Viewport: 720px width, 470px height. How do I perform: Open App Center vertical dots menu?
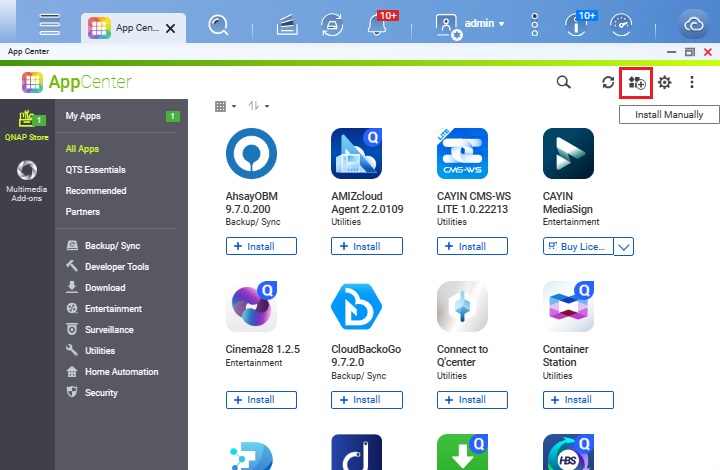692,82
